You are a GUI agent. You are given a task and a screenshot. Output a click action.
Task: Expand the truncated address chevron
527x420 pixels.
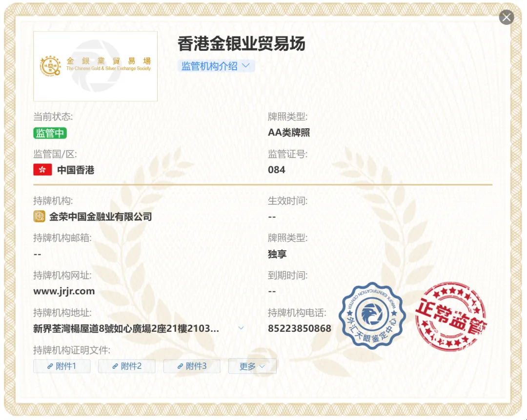pos(241,328)
